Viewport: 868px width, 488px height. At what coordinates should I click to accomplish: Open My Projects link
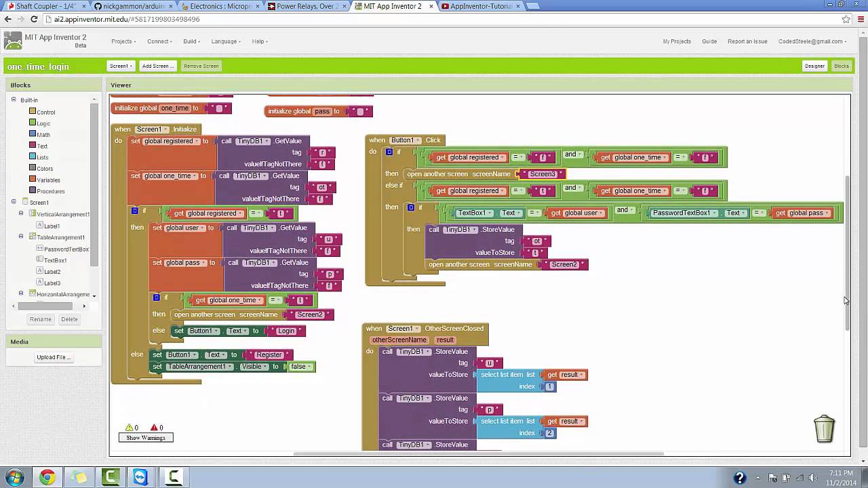tap(677, 41)
